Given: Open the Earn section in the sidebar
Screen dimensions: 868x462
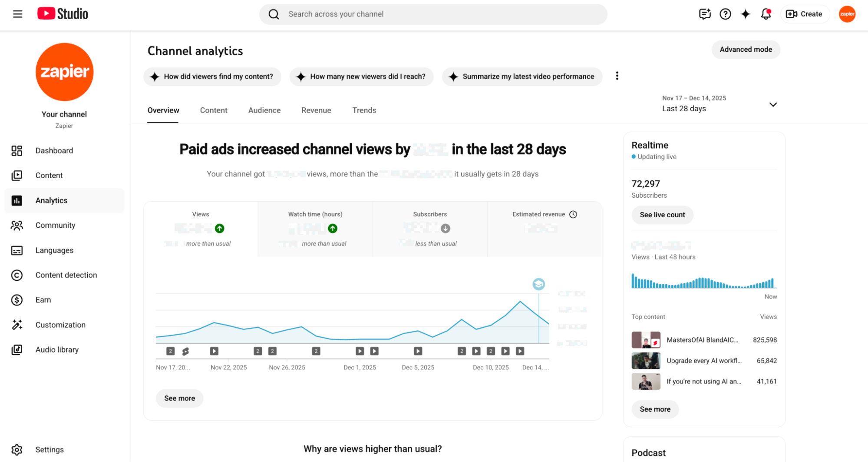Looking at the screenshot, I should (x=43, y=299).
